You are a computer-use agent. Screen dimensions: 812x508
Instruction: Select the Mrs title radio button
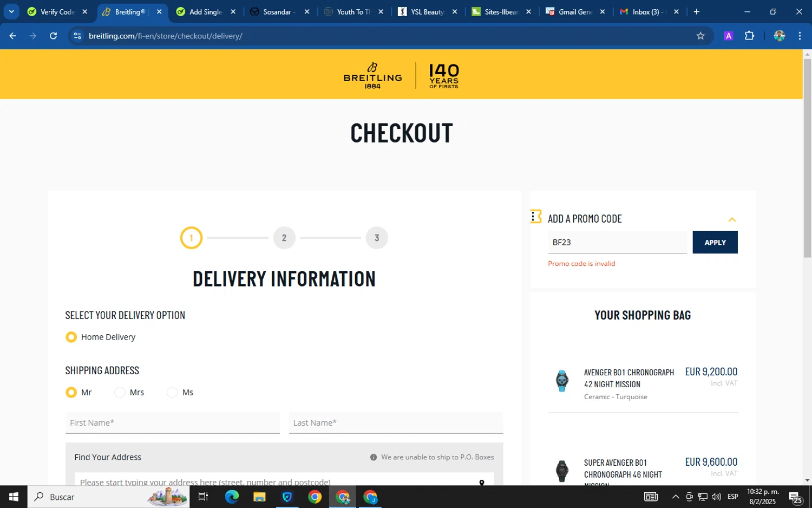pyautogui.click(x=120, y=392)
